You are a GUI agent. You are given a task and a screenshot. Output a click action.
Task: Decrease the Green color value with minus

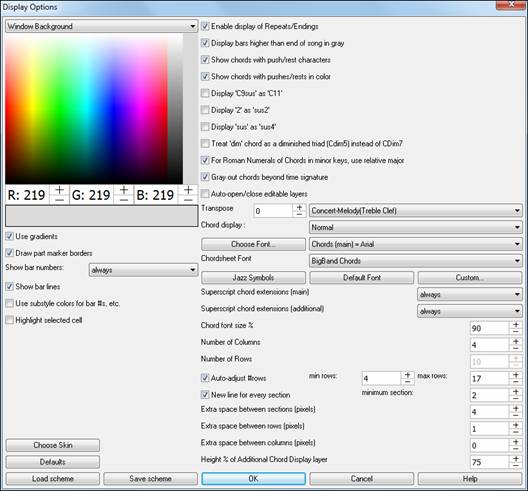[x=124, y=200]
